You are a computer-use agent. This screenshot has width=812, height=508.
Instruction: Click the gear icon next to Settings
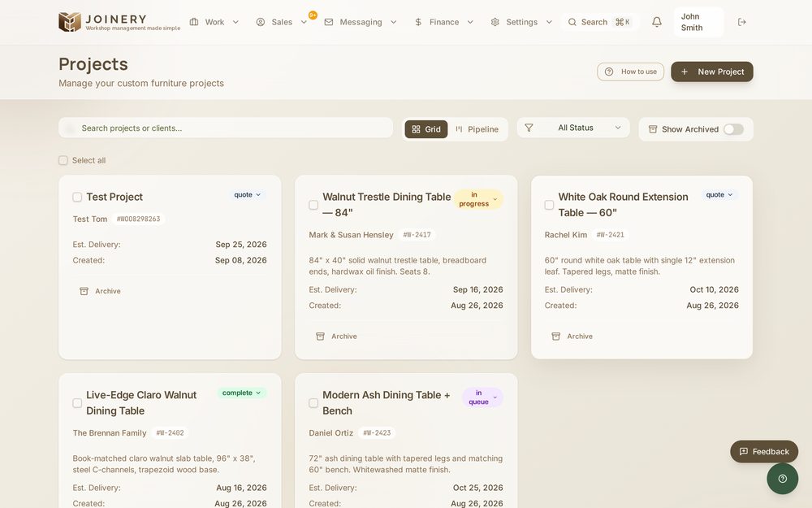495,22
